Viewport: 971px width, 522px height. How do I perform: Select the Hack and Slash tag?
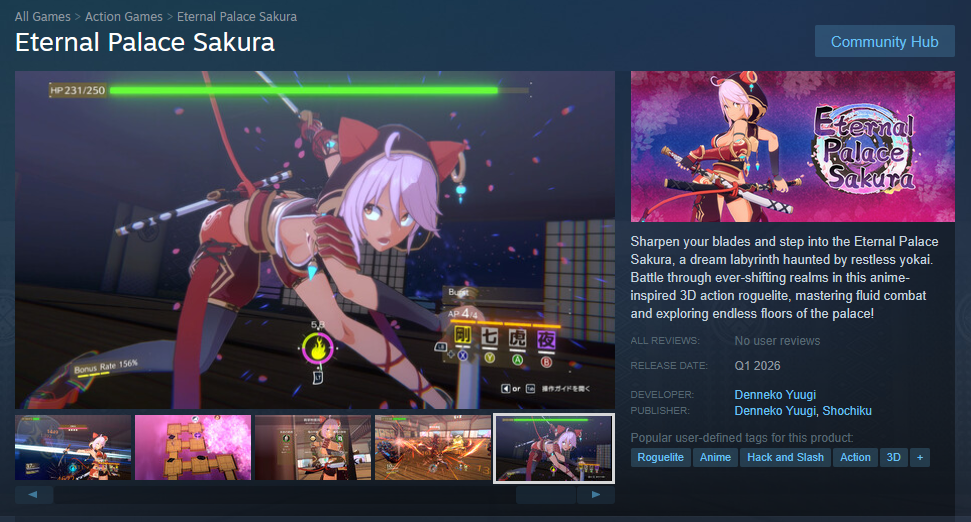coord(785,458)
